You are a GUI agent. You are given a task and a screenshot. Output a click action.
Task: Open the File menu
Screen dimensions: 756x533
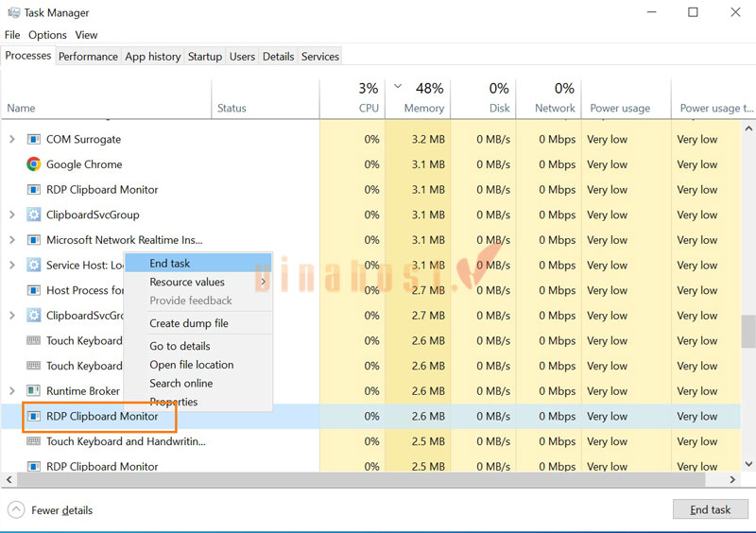coord(12,35)
